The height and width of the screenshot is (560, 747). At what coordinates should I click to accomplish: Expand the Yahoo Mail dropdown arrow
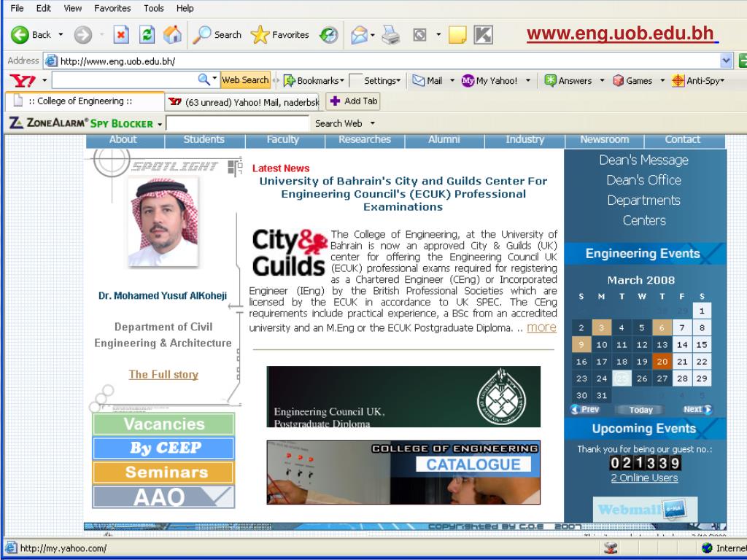452,80
